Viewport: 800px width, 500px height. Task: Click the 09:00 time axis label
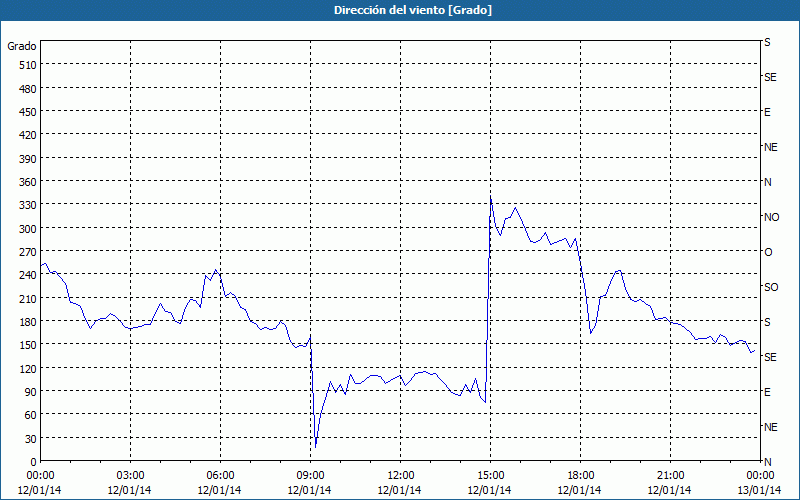point(310,476)
